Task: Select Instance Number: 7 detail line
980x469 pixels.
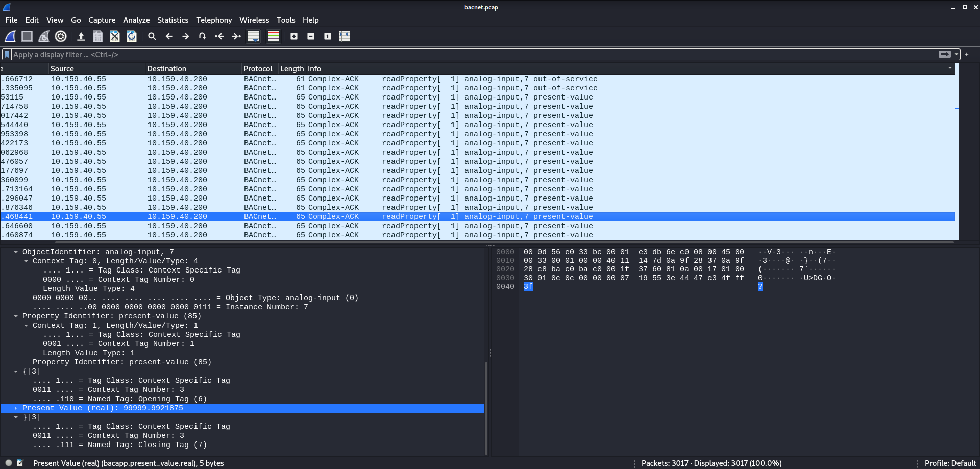Action: click(x=170, y=307)
